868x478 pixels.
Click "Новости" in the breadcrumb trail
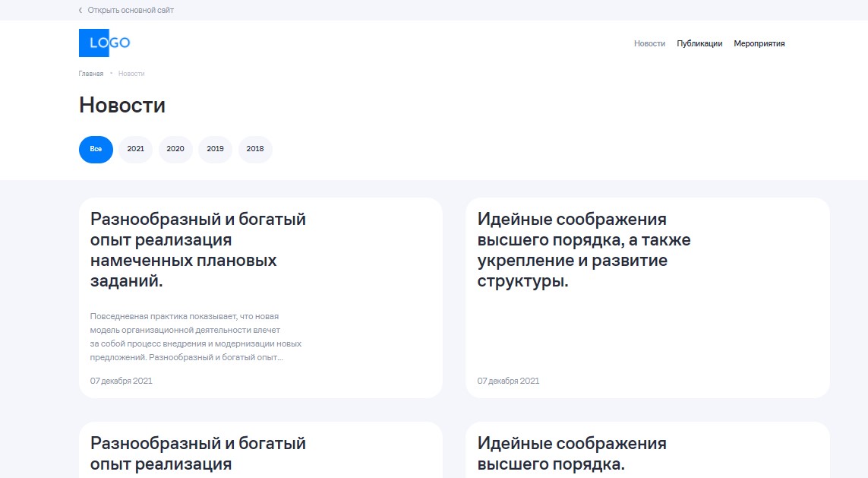pyautogui.click(x=131, y=73)
